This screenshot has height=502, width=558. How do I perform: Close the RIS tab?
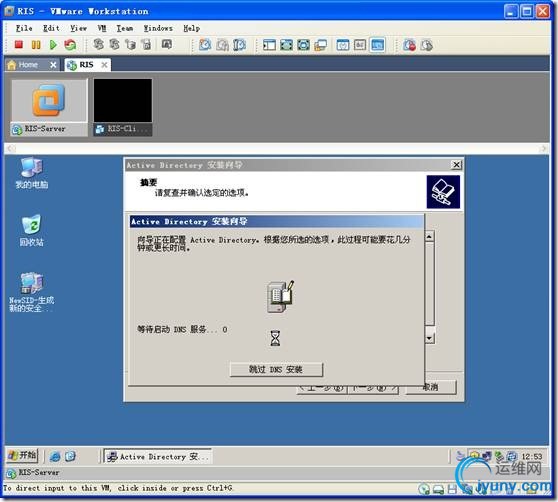[104, 65]
